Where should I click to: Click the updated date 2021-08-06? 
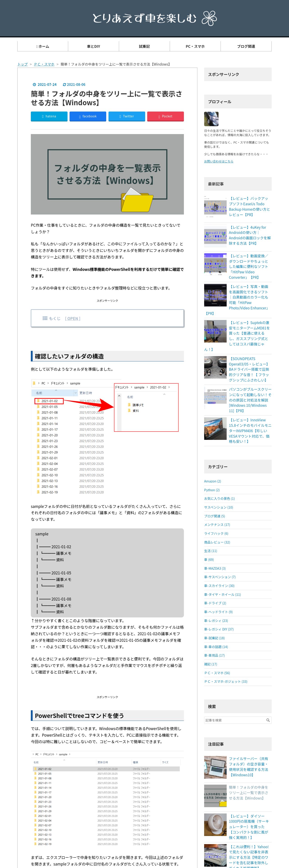point(76,85)
